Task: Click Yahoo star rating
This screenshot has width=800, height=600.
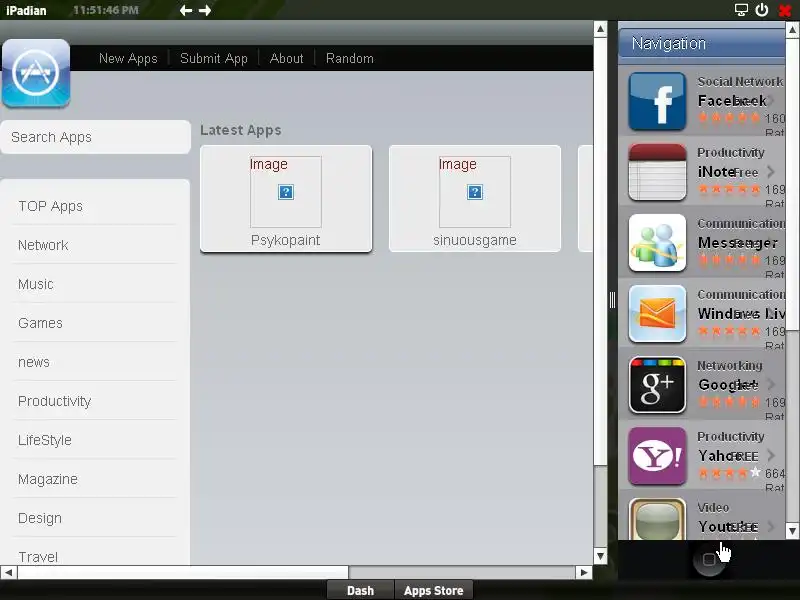Action: pyautogui.click(x=729, y=473)
